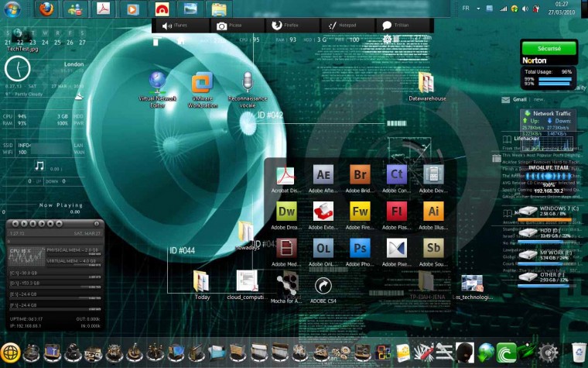Open the Swiss army knife dock icon

click(423, 353)
